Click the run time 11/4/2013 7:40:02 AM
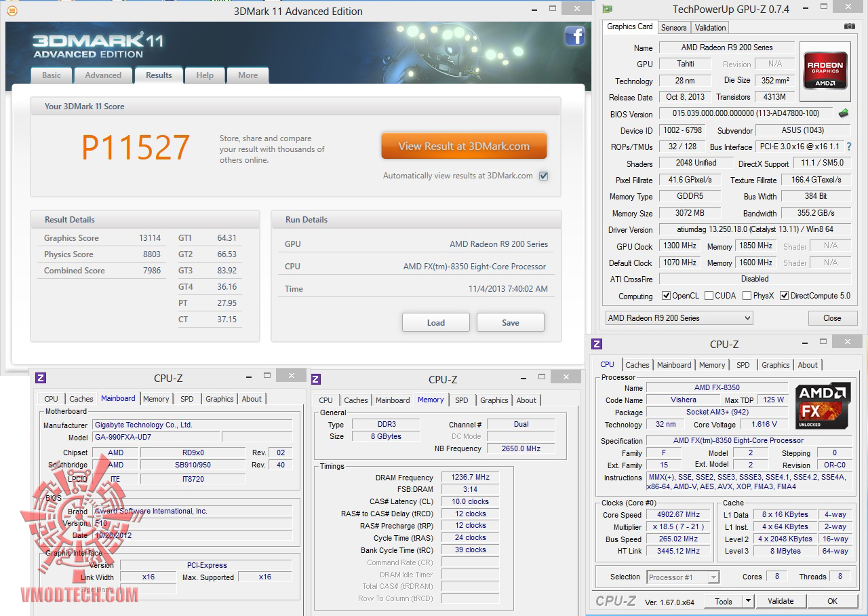The width and height of the screenshot is (868, 616). [x=508, y=289]
